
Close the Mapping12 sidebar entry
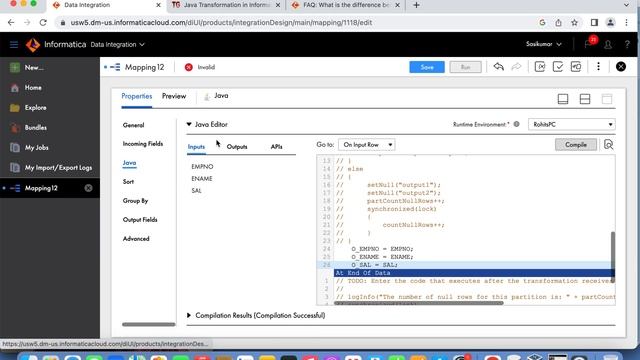tap(88, 188)
